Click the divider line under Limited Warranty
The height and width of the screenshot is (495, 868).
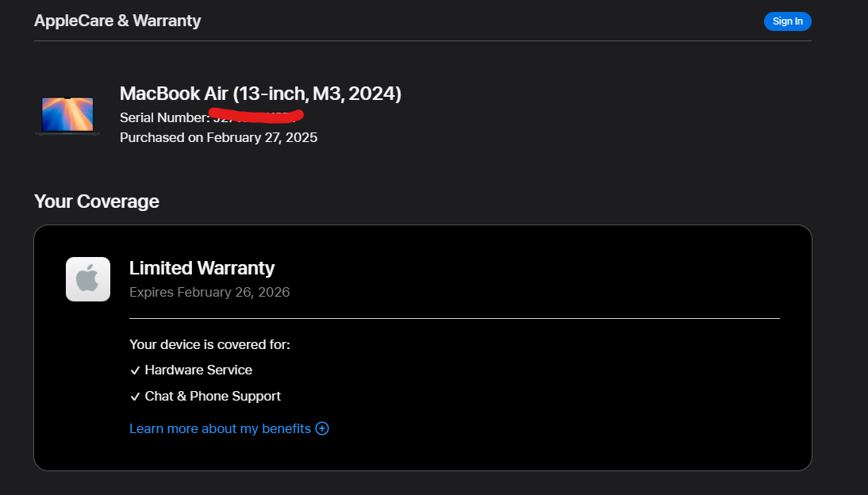[x=454, y=318]
